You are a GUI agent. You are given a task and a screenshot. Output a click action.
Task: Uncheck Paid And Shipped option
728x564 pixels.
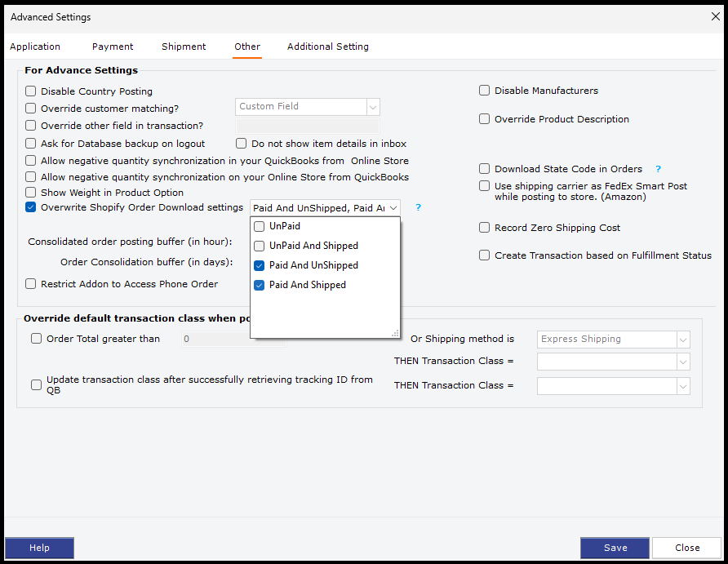(x=259, y=285)
